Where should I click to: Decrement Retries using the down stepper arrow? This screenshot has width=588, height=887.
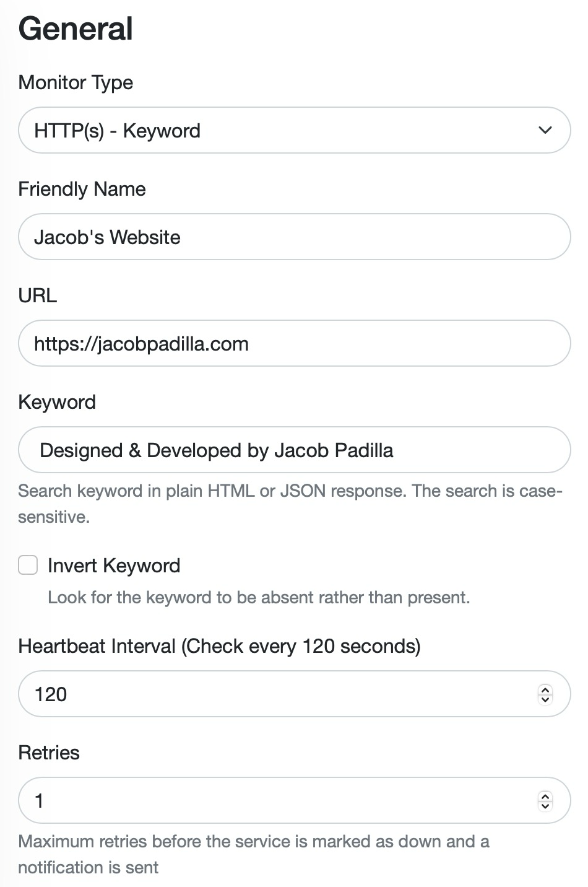tap(545, 806)
